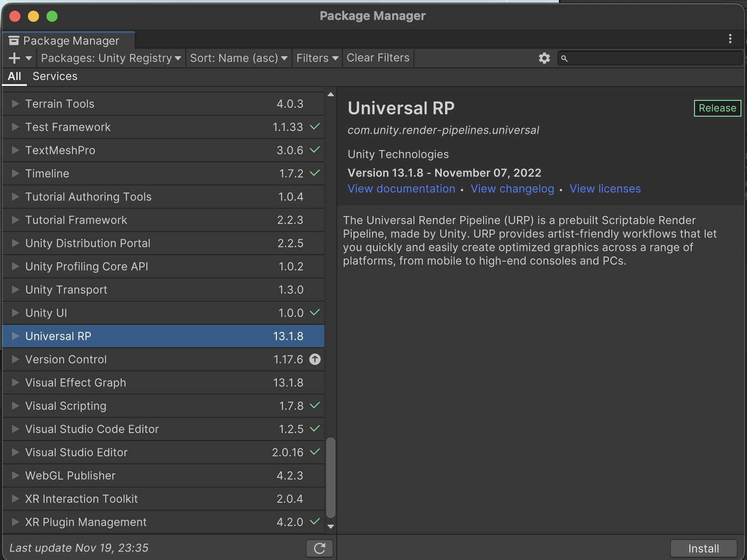747x560 pixels.
Task: Expand the XR Interaction Toolkit package versions
Action: click(x=15, y=499)
